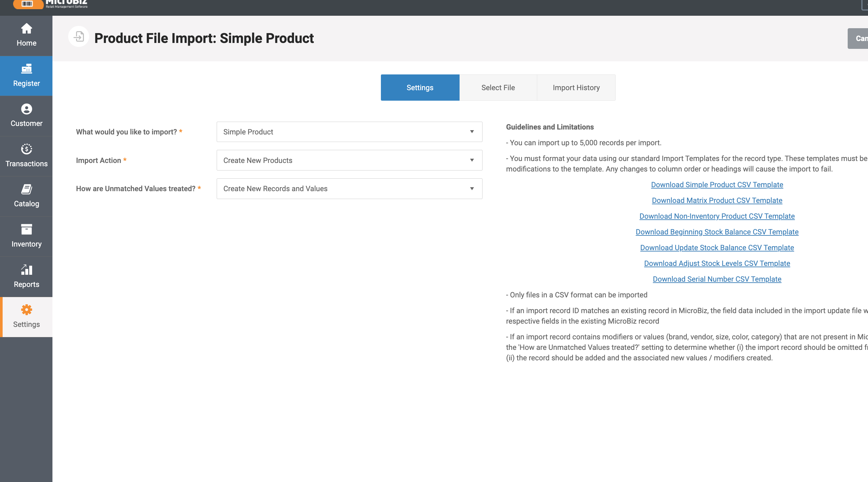Go to the Customer section icon
Screen dimensions: 868x482
26,109
